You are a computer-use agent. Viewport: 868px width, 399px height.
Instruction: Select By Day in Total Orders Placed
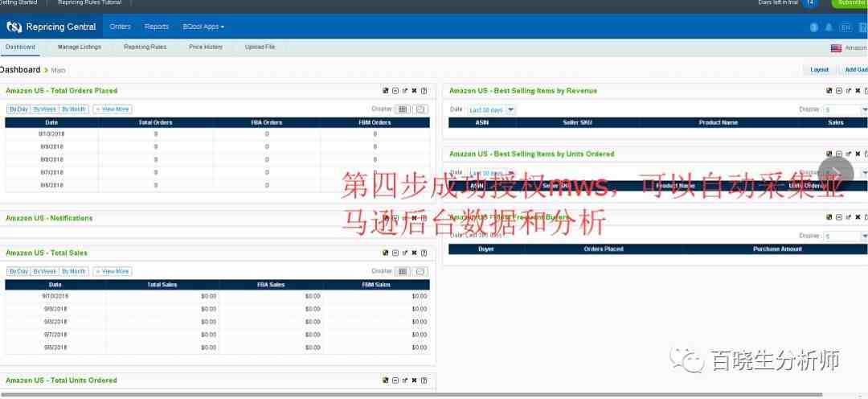[18, 109]
